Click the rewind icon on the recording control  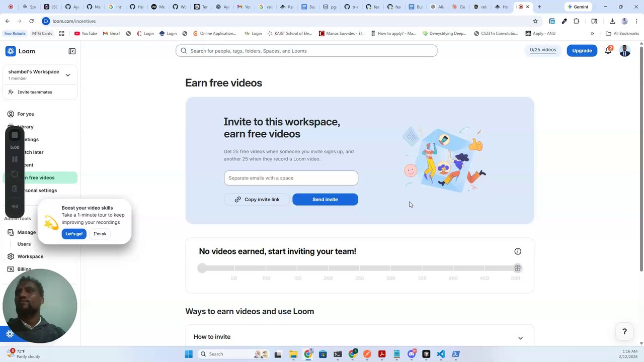(15, 206)
